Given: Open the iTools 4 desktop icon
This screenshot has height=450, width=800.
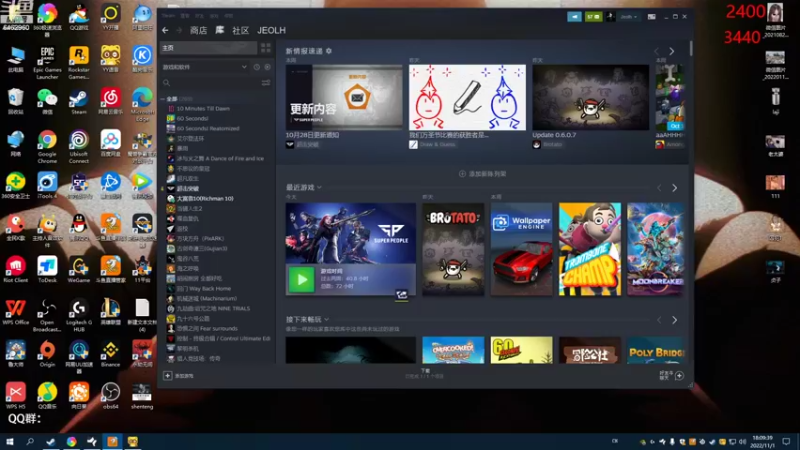Looking at the screenshot, I should point(47,186).
